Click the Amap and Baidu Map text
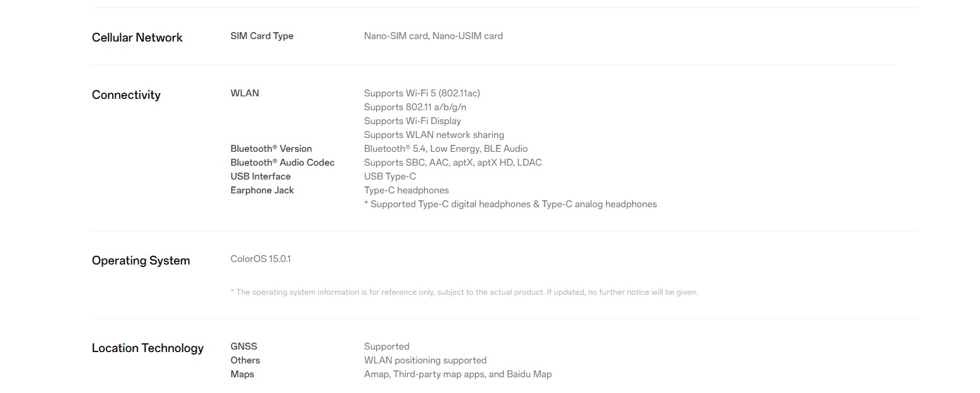This screenshot has height=393, width=980. click(458, 374)
